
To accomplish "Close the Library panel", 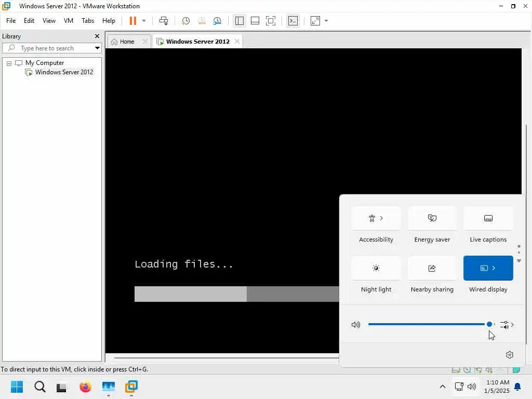I will 97,36.
